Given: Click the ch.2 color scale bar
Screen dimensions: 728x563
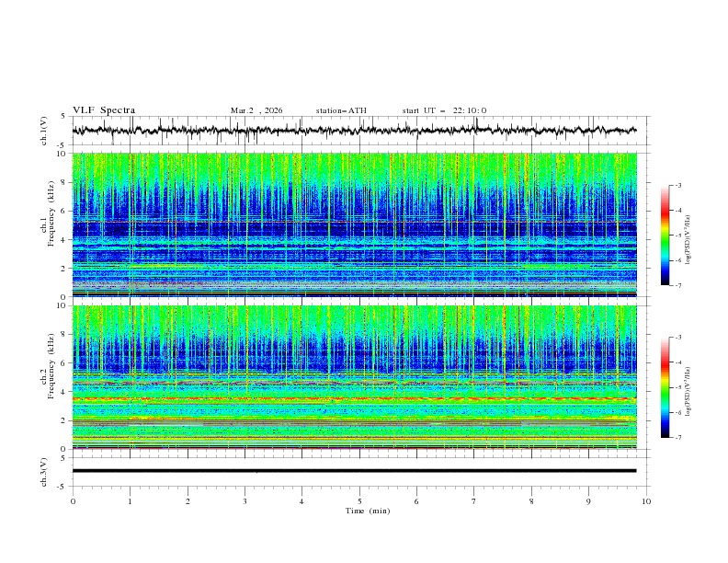Looking at the screenshot, I should (x=665, y=387).
